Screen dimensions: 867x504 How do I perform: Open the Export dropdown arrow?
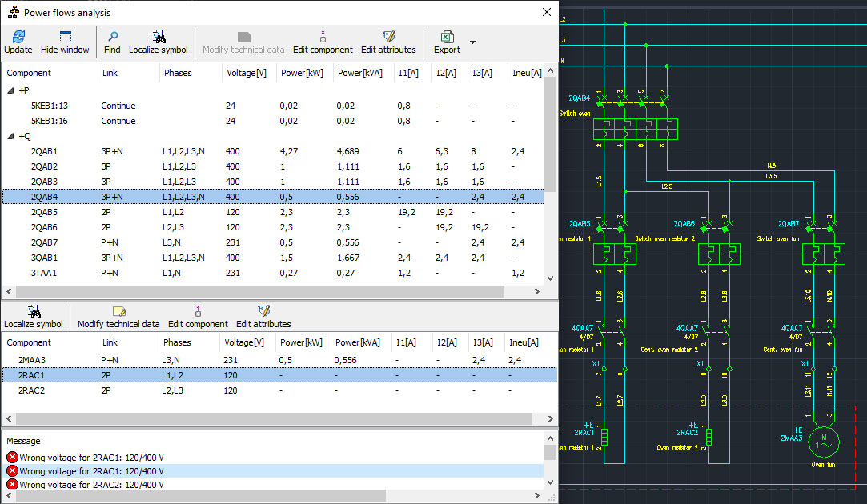[472, 42]
